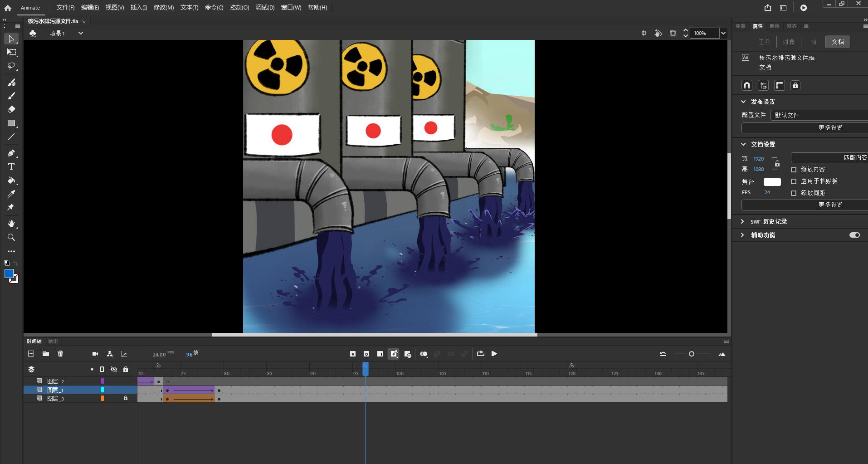Click the layer parenting view icon
The image size is (868, 464).
110,354
